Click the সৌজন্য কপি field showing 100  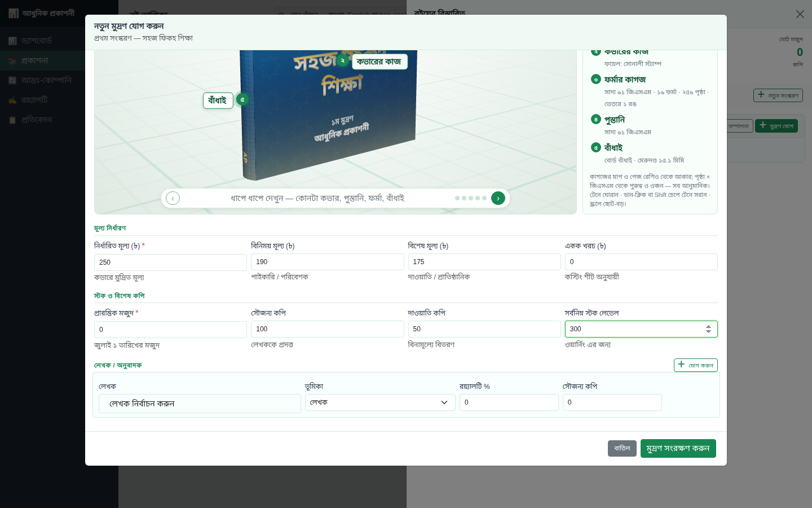[x=327, y=329]
